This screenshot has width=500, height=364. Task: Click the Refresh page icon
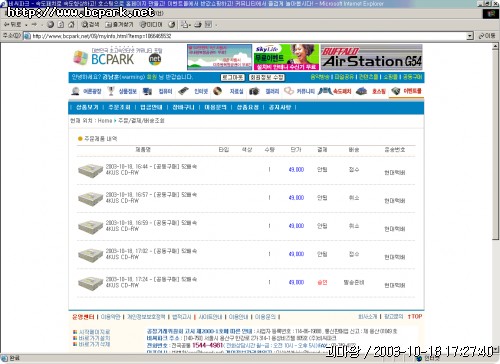tap(61, 24)
